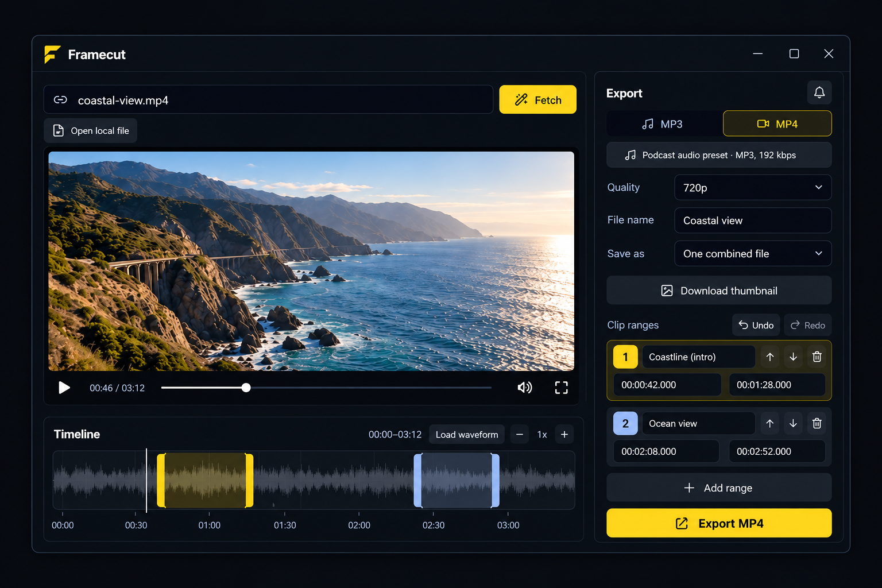Image resolution: width=882 pixels, height=588 pixels.
Task: Open the notifications bell
Action: click(819, 92)
